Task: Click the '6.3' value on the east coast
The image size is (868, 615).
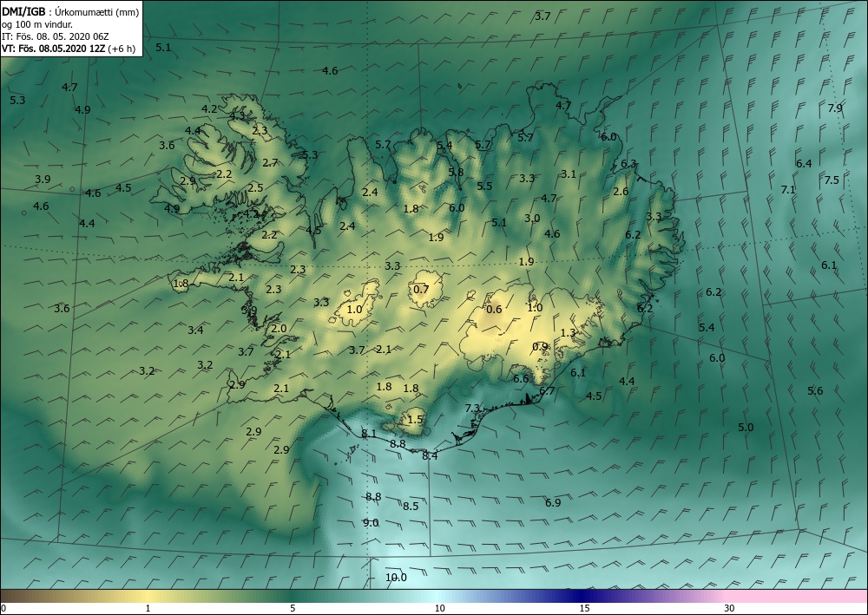Action: 628,164
